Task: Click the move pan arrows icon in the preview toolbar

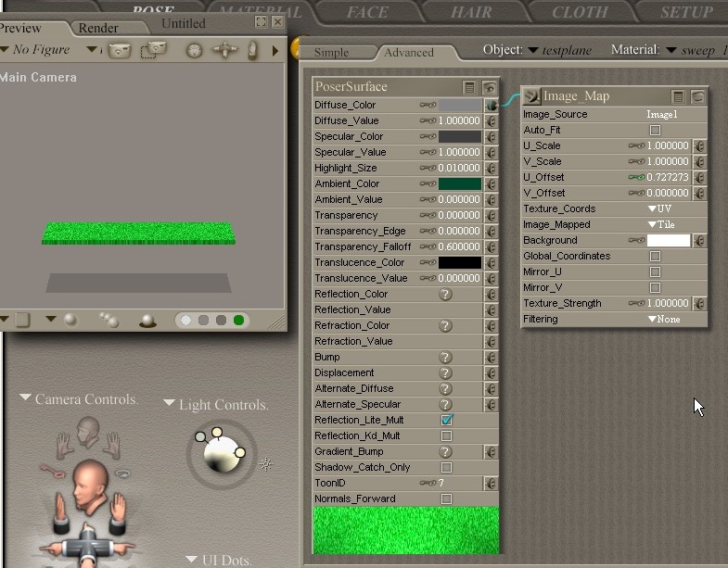Action: coord(224,49)
